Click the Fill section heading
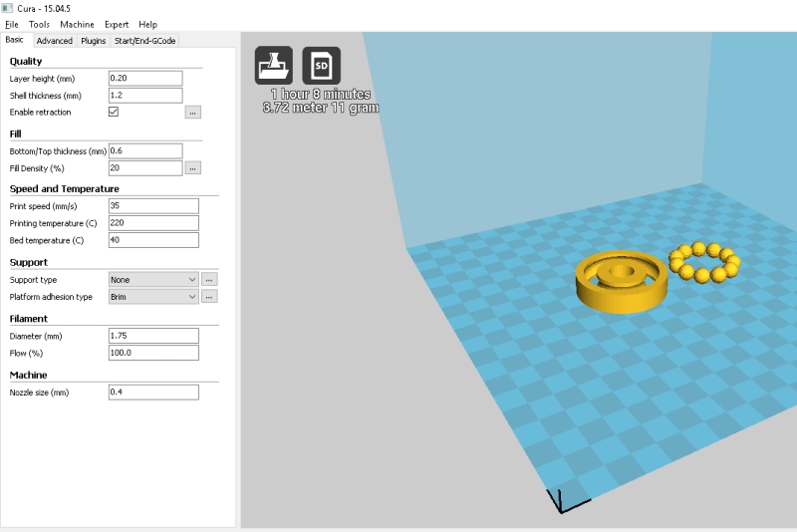This screenshot has width=797, height=532. (15, 133)
